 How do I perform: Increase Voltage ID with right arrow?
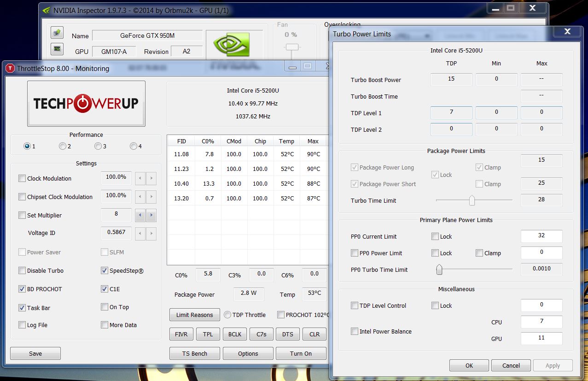click(151, 234)
